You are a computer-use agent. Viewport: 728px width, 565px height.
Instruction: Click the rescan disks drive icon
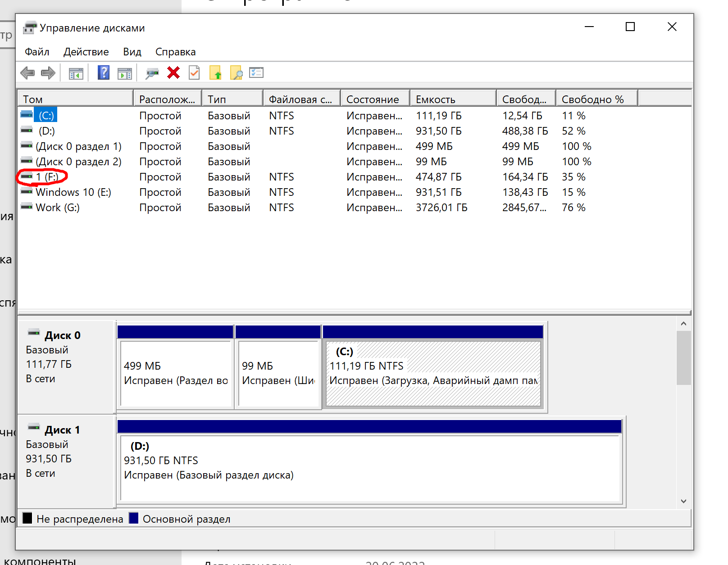click(152, 73)
